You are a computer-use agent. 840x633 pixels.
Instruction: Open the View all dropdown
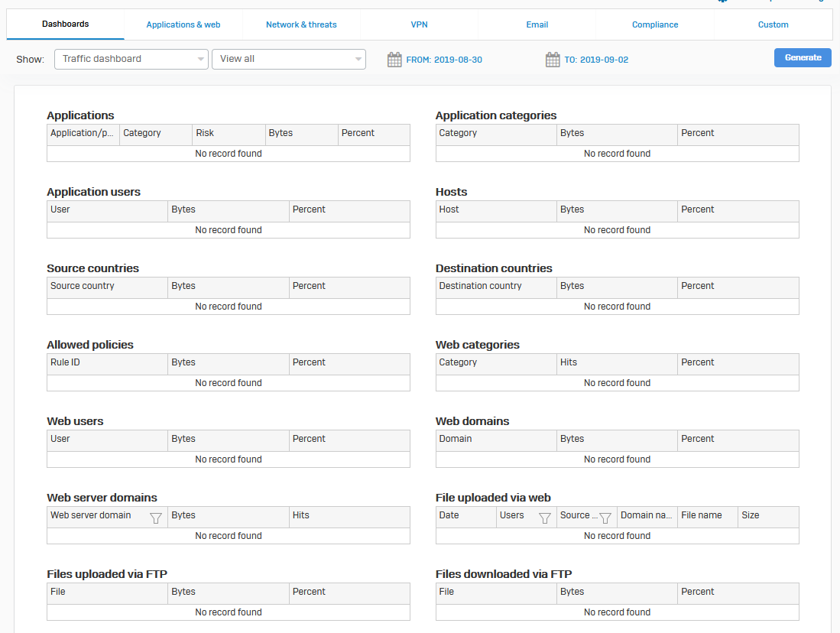pos(289,59)
